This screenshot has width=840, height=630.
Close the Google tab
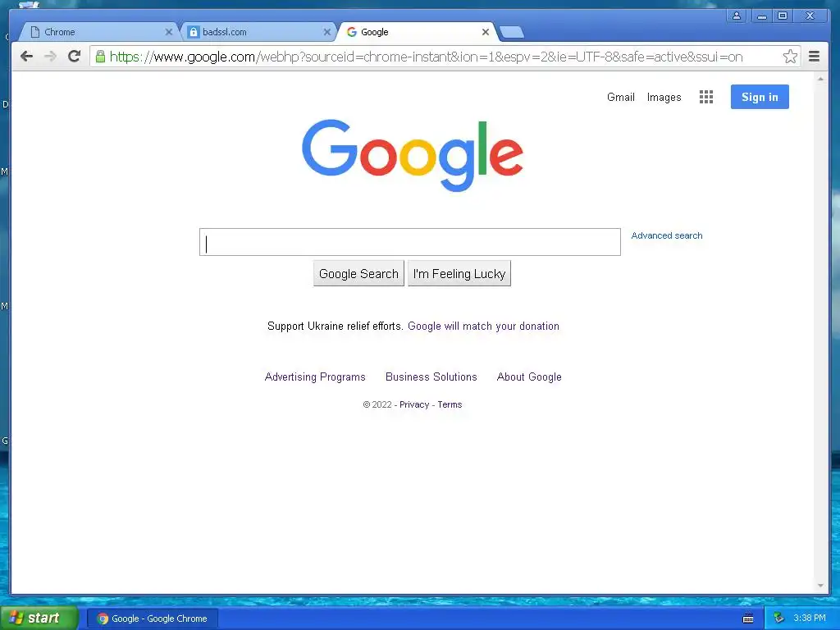pos(486,32)
